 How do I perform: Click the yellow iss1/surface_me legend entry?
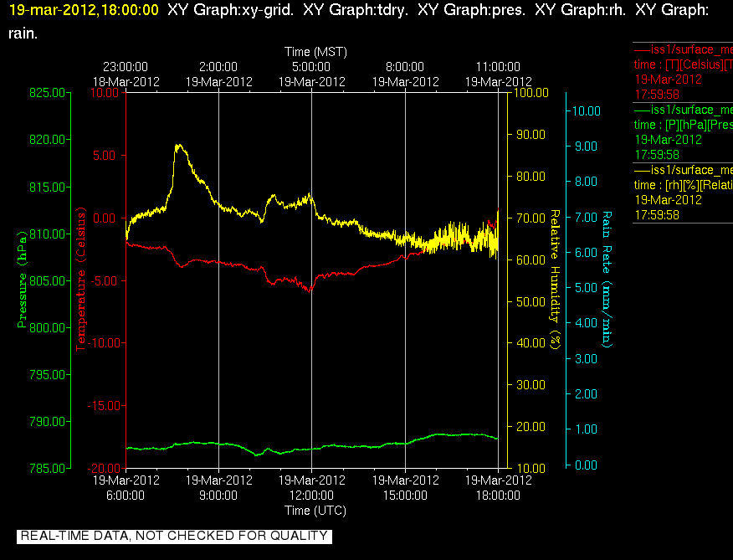[x=683, y=170]
